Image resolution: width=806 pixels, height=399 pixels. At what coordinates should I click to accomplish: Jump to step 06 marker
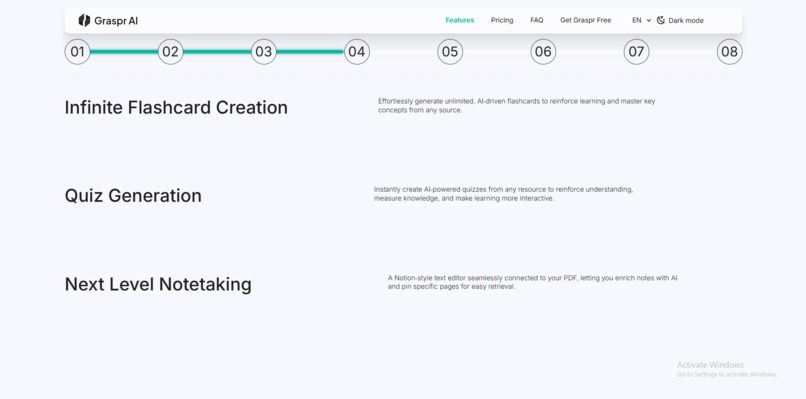coord(543,52)
